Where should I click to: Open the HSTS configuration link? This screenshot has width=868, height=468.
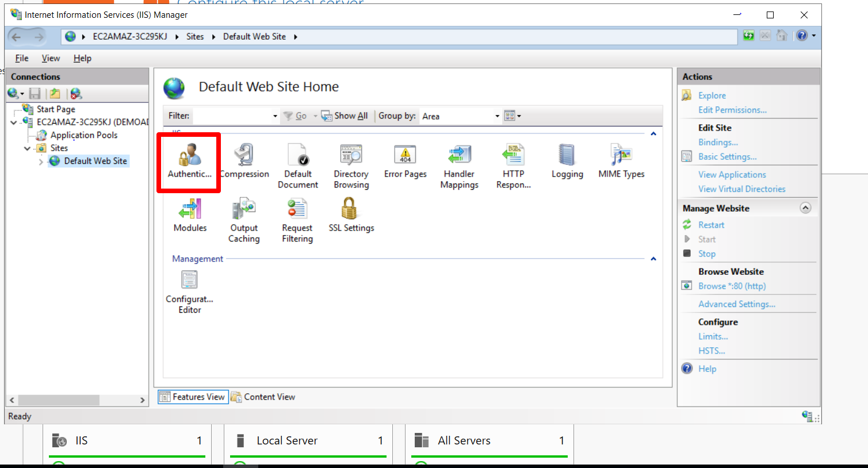[x=712, y=351]
